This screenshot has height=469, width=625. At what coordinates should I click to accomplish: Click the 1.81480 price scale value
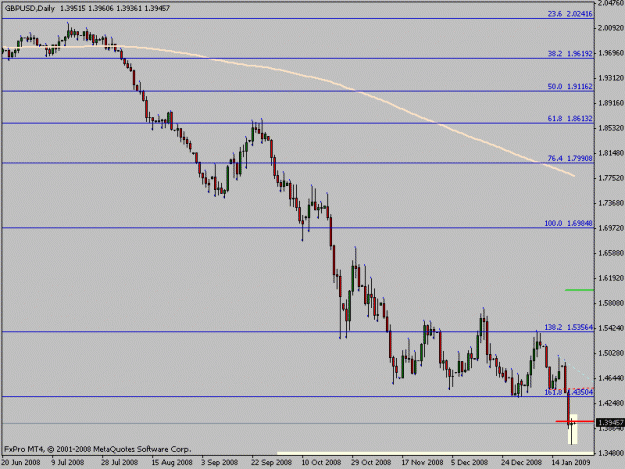pos(611,153)
